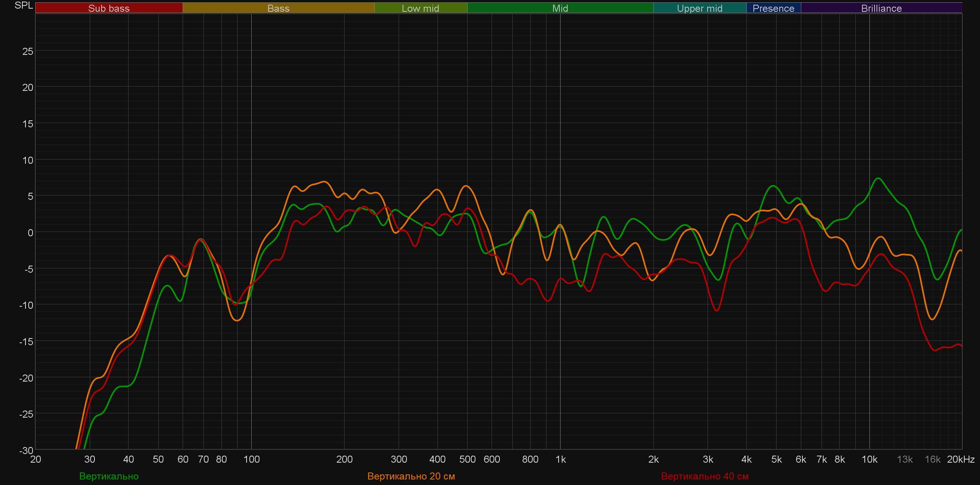Click the Brilliance band header

coord(881,8)
